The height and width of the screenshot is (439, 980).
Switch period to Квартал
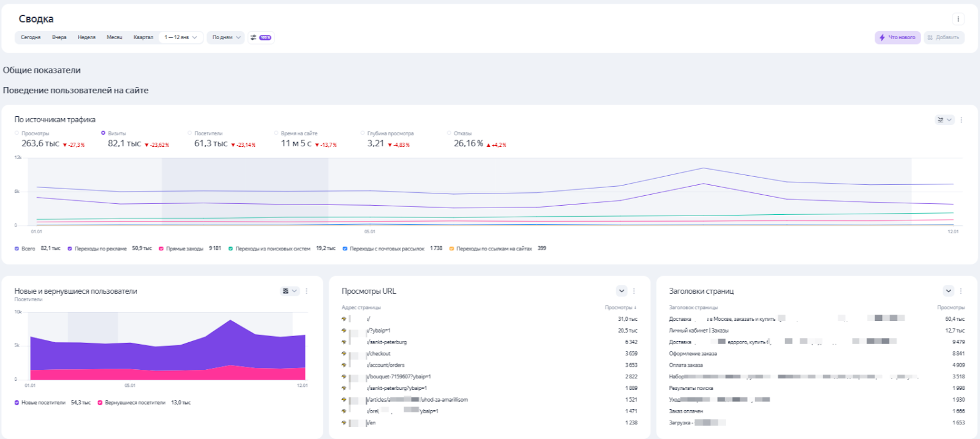pos(143,37)
